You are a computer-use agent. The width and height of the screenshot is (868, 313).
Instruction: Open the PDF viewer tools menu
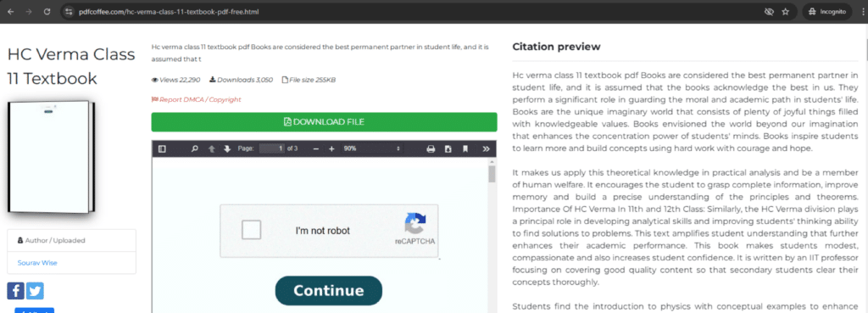486,148
